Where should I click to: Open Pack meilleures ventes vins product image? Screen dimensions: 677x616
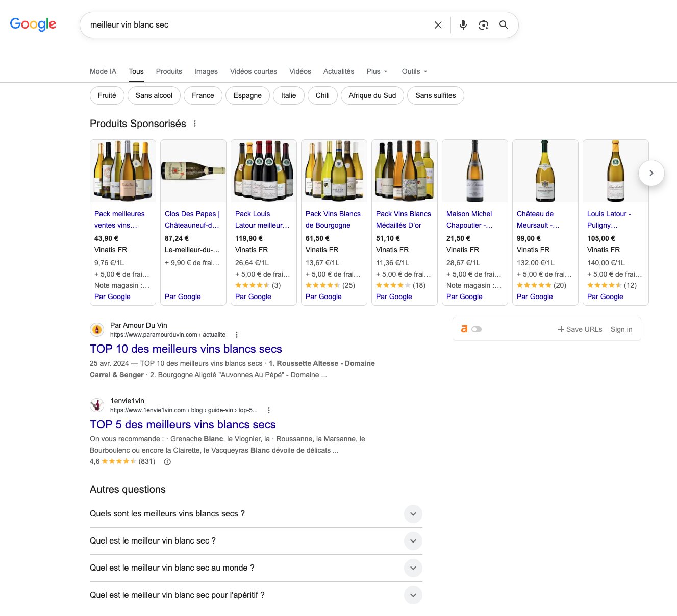click(123, 170)
